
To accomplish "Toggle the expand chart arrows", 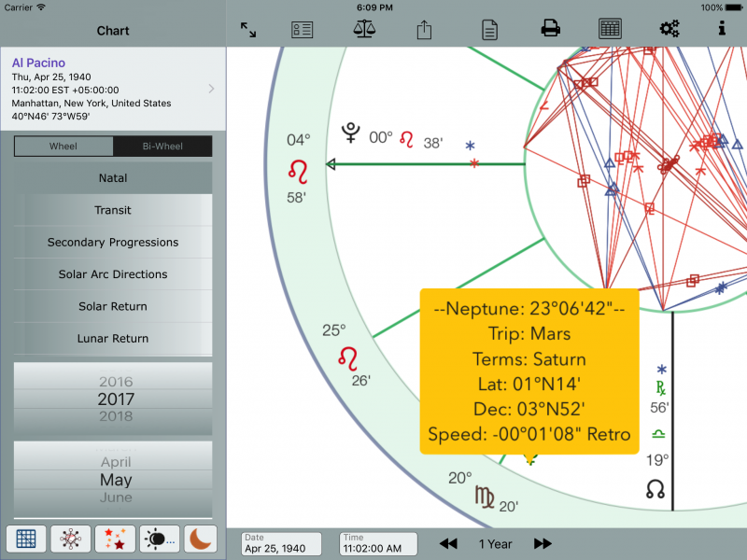I will pyautogui.click(x=247, y=28).
